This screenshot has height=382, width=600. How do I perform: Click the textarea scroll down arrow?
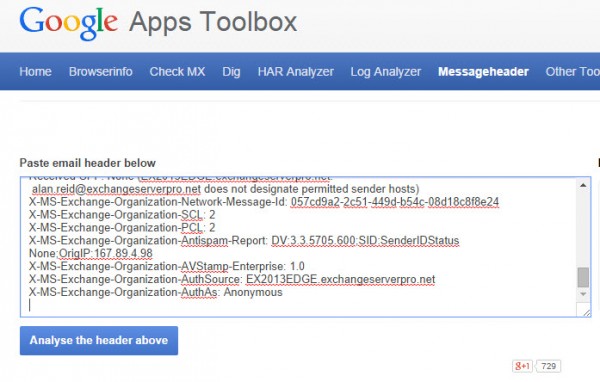point(583,294)
